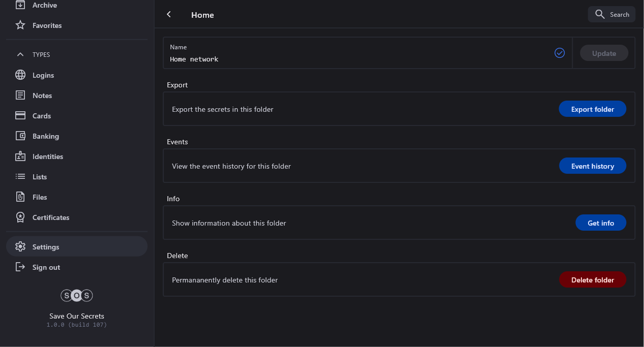Select the Cards credit card icon
The height and width of the screenshot is (347, 644).
(x=20, y=116)
